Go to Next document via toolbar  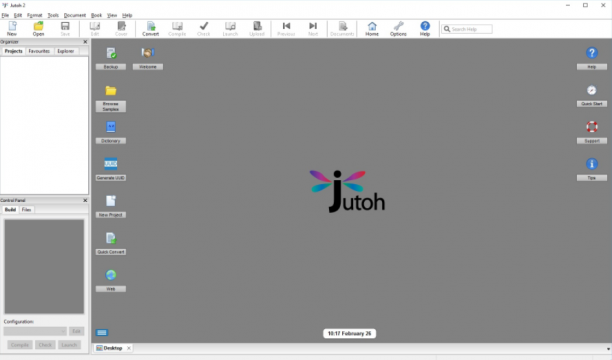click(313, 29)
